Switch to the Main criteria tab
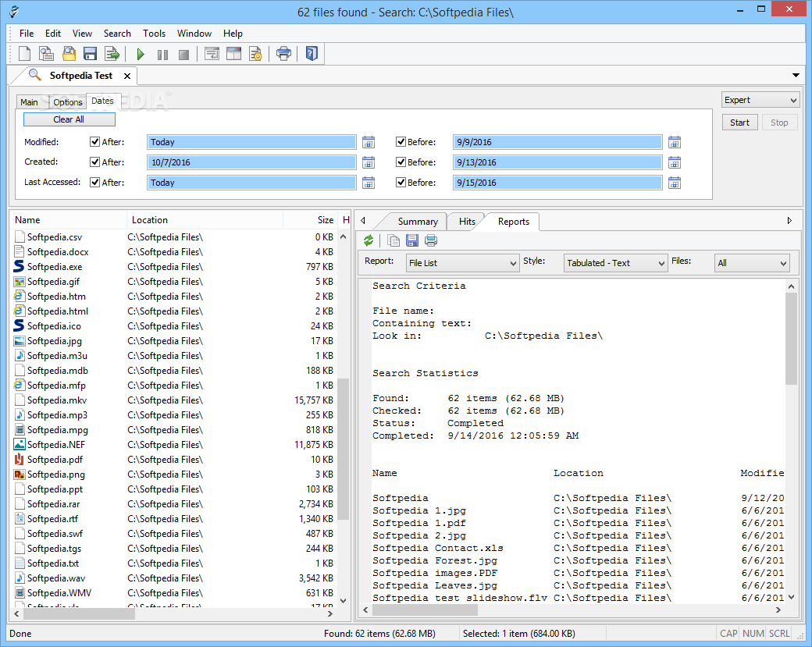Screen dimensions: 812x647 pos(29,102)
